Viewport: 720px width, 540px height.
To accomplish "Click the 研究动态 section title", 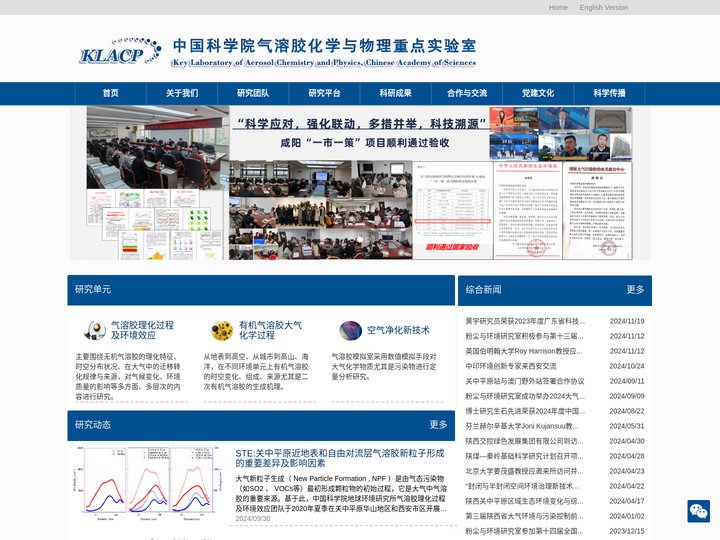I will (93, 424).
